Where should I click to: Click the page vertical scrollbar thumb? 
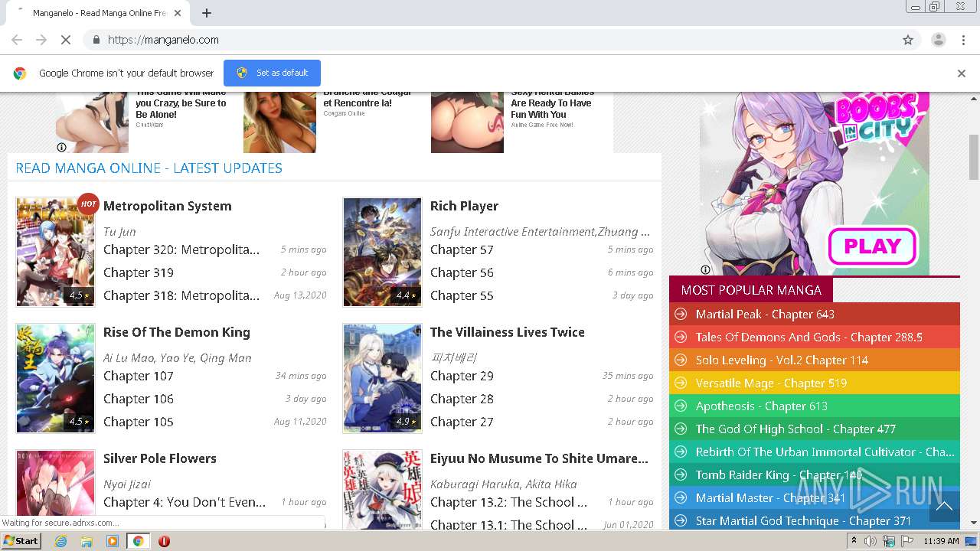pyautogui.click(x=974, y=157)
